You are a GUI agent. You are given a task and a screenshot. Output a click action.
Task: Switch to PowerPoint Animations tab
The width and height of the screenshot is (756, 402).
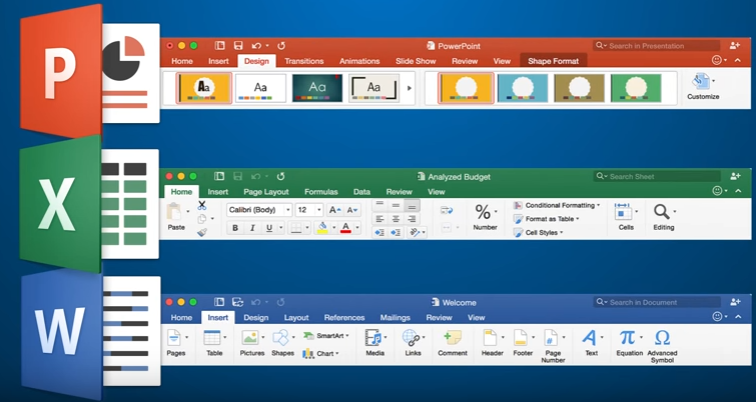point(359,61)
